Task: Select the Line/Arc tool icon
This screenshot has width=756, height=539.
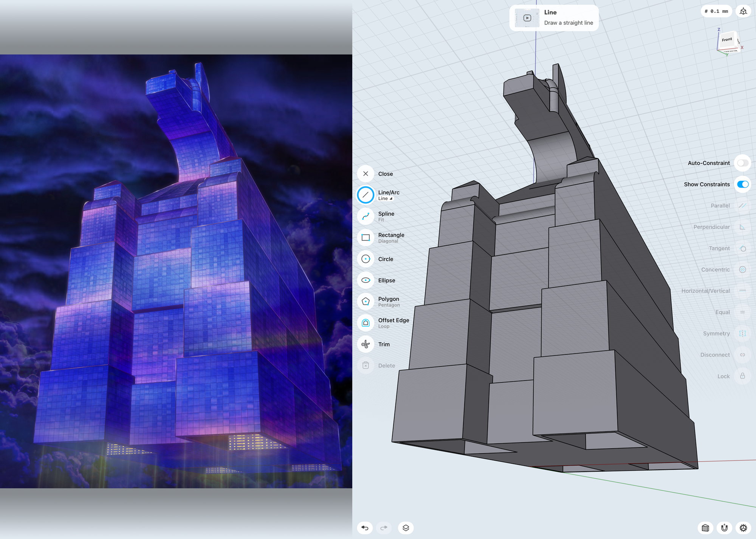Action: tap(366, 195)
